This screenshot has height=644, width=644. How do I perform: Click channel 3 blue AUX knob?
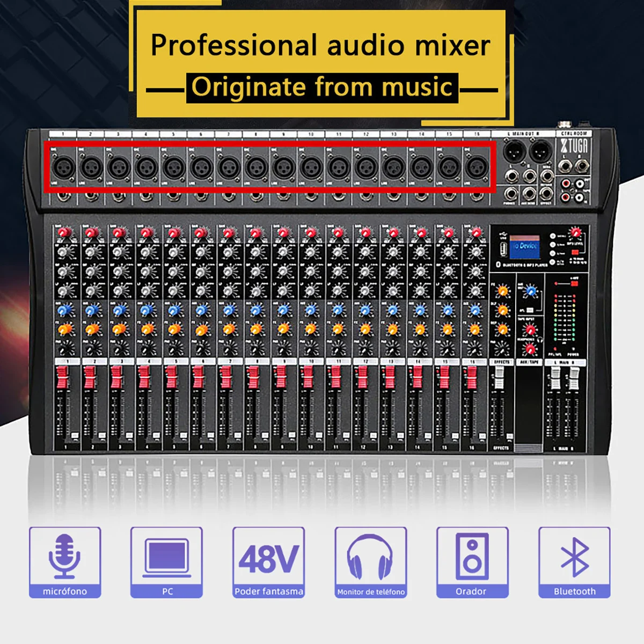(119, 310)
